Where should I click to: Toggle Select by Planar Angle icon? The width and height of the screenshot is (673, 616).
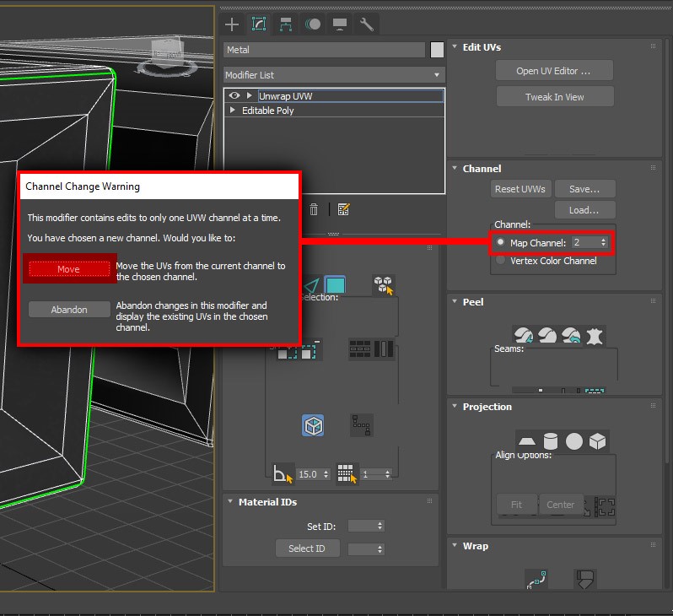[x=283, y=474]
